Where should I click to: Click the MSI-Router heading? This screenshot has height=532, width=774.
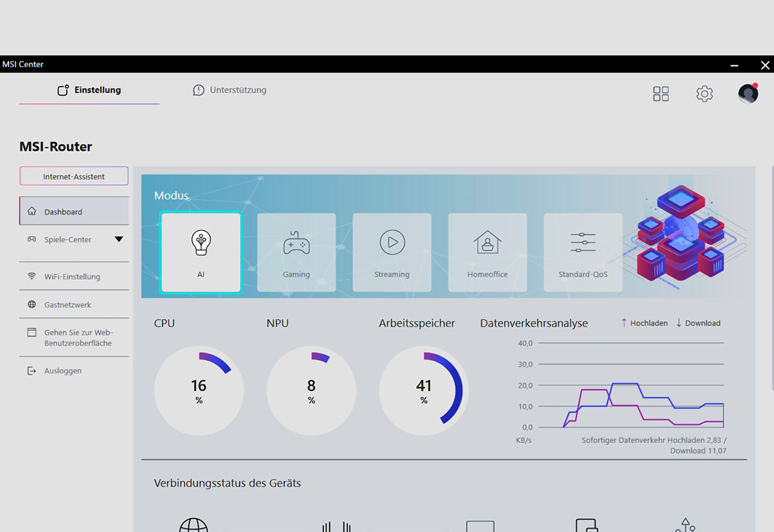55,146
